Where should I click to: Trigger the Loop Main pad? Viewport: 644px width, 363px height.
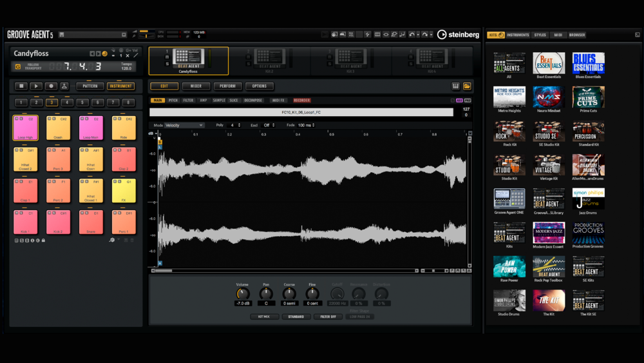click(91, 128)
